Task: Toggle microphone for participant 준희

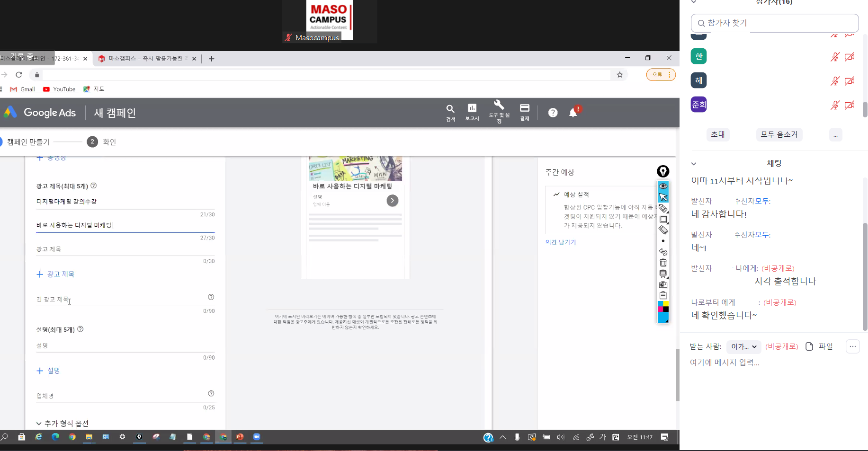Action: (x=835, y=105)
